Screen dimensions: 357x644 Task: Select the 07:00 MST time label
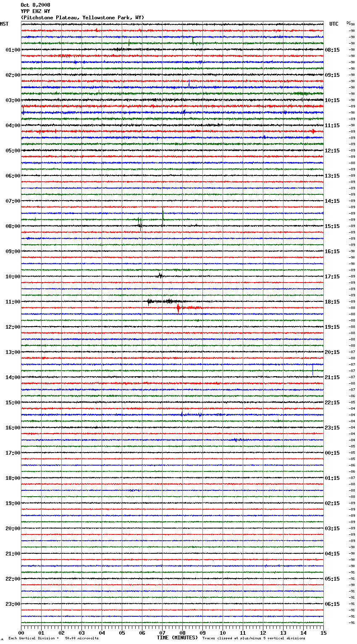[x=13, y=201]
